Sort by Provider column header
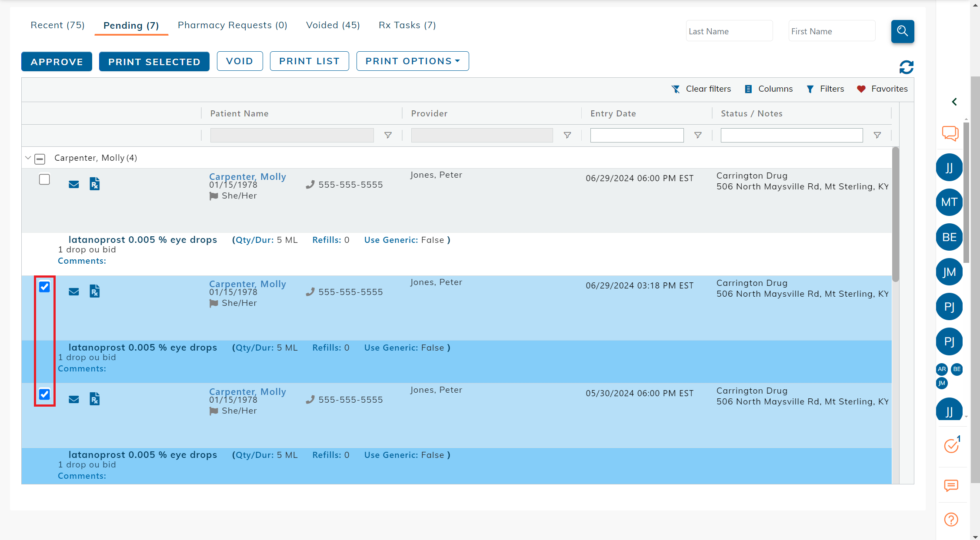This screenshot has width=980, height=540. [x=429, y=113]
